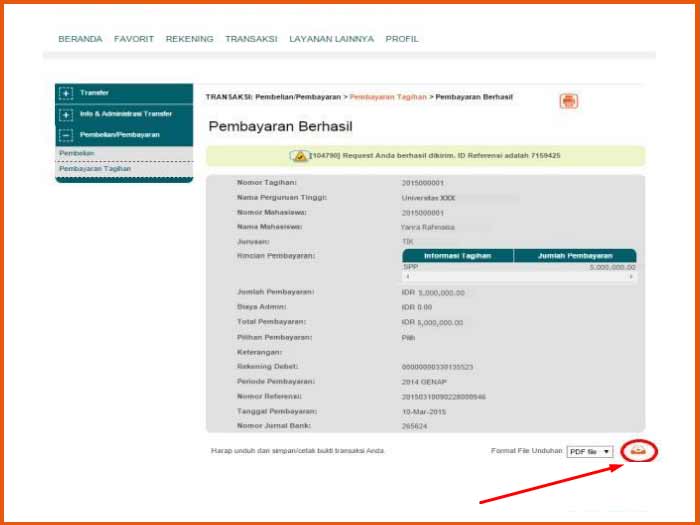Click the Transfer menu label in sidebar
This screenshot has width=700, height=525.
pos(94,93)
